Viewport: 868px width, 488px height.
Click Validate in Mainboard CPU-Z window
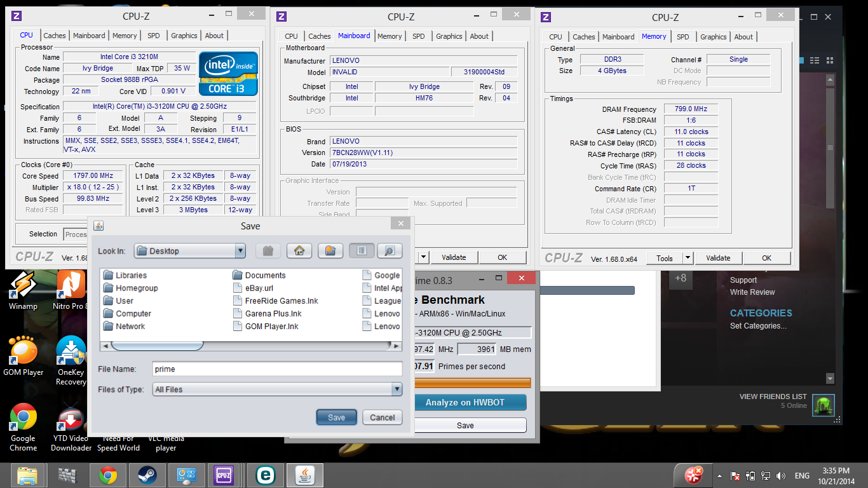coord(454,257)
